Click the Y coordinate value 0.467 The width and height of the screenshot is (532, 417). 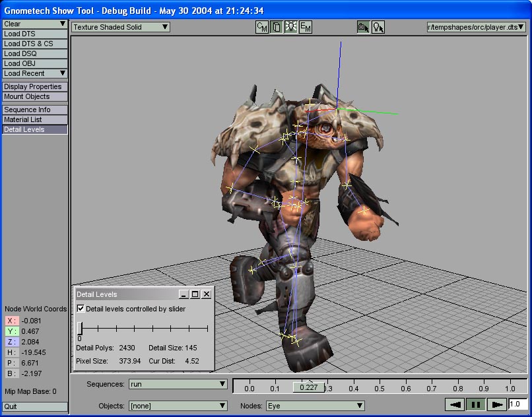click(x=30, y=331)
